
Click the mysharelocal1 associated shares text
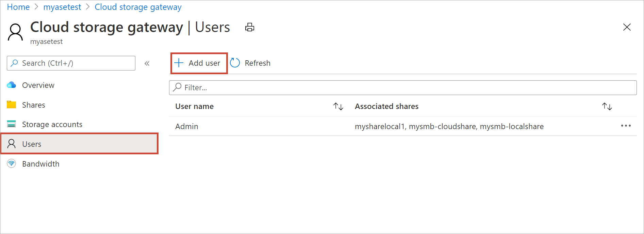point(380,126)
